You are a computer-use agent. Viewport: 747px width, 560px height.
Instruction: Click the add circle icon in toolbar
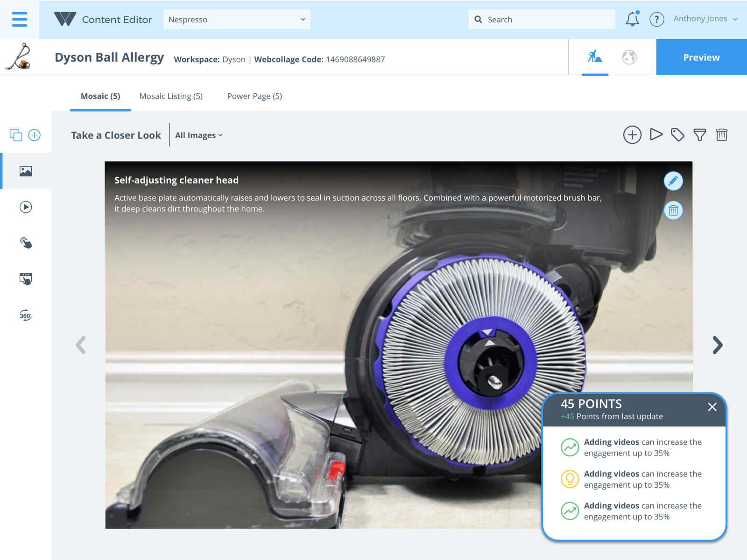(632, 135)
